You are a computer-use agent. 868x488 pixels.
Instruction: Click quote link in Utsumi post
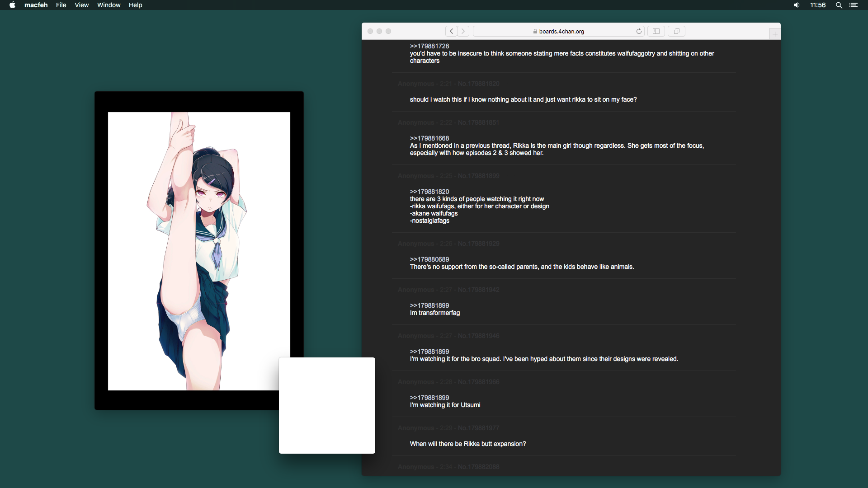click(429, 398)
